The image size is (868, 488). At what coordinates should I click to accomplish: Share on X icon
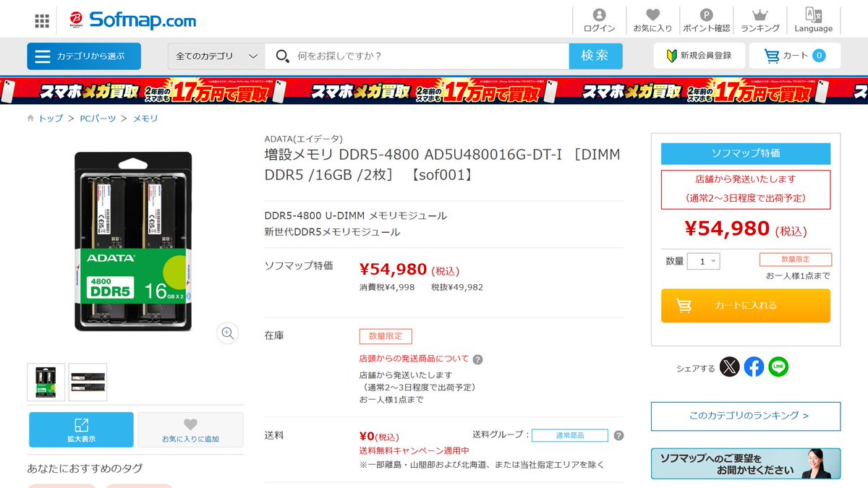coord(730,367)
